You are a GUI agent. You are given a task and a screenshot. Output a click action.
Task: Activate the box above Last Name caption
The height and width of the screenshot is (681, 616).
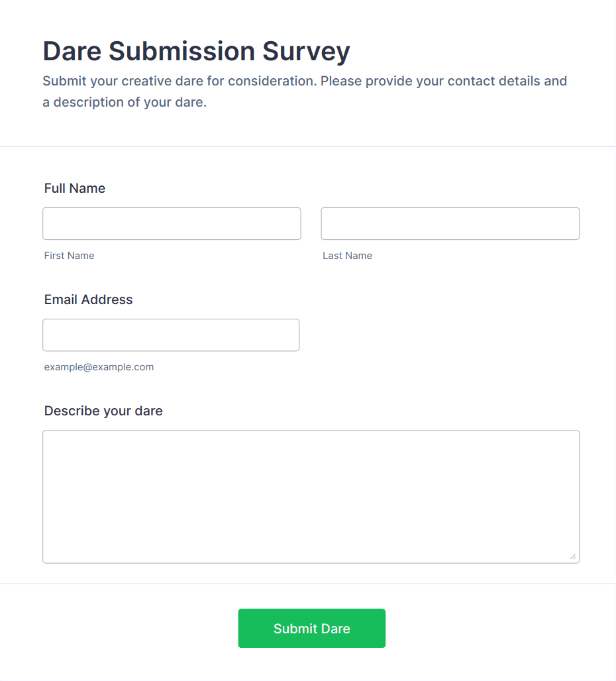pyautogui.click(x=450, y=223)
